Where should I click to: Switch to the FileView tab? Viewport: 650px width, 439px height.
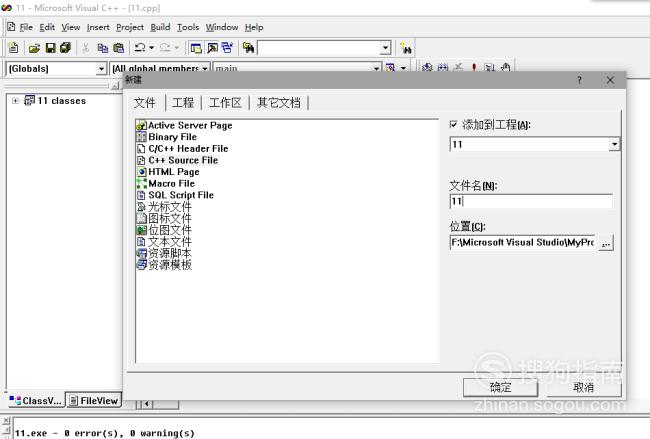click(x=94, y=400)
